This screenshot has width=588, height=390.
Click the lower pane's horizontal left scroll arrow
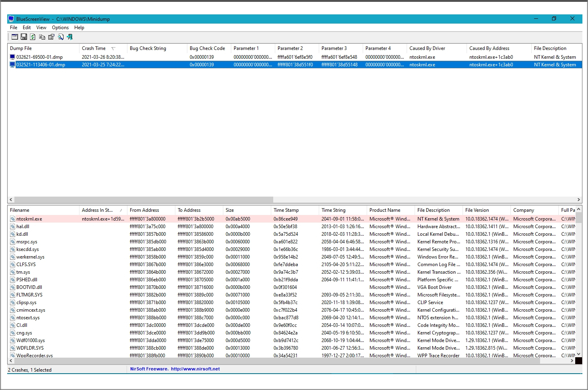pos(11,360)
